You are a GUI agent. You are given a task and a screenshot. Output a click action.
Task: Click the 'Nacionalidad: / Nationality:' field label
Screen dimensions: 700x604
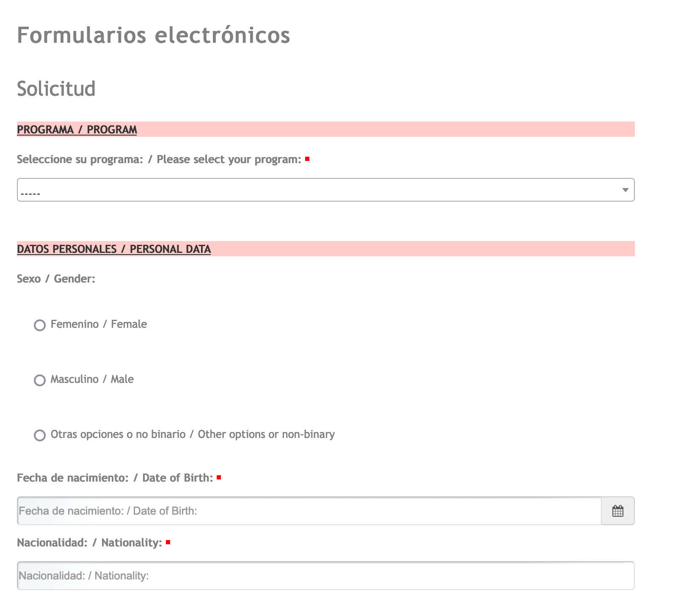coord(89,543)
